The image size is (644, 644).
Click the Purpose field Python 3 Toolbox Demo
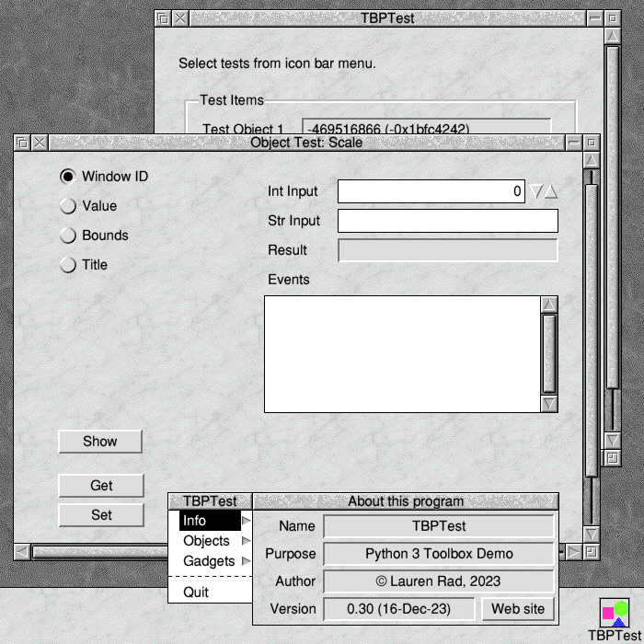(x=439, y=554)
